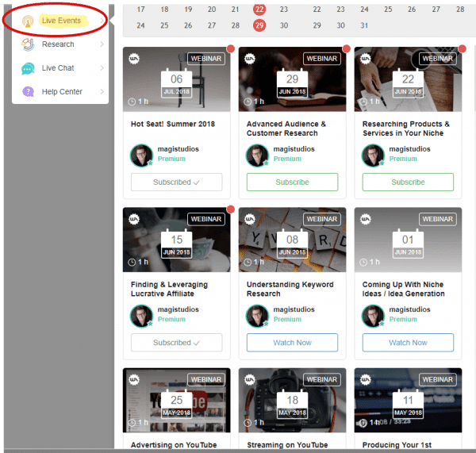Click magistudios avatar on Coming Up With Niche Ideas card
Image resolution: width=476 pixels, height=453 pixels.
click(373, 316)
